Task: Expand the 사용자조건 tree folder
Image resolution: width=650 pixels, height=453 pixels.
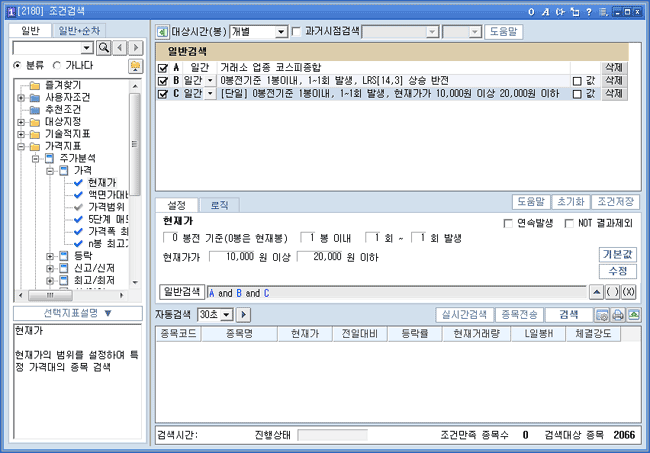Action: click(x=21, y=98)
